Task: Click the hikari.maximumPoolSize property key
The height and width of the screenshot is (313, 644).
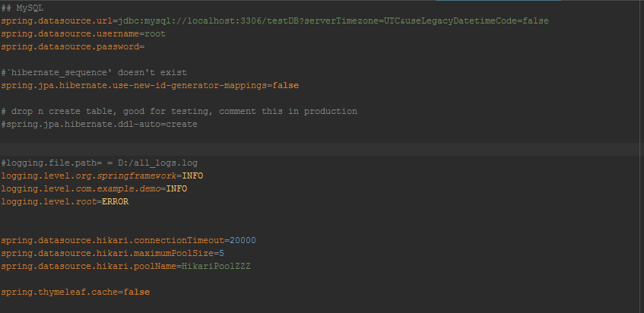Action: pyautogui.click(x=107, y=253)
